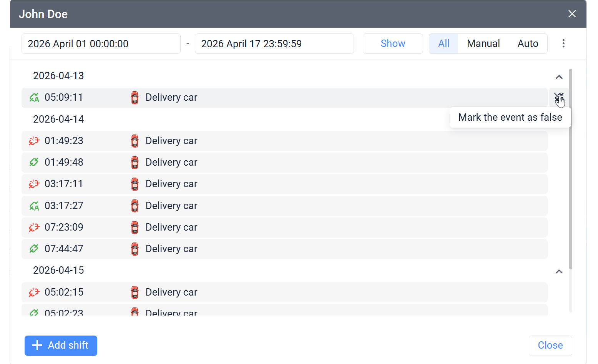This screenshot has height=364, width=598.
Task: Click the green shift-start icon at 07:44:47
Action: pos(34,249)
